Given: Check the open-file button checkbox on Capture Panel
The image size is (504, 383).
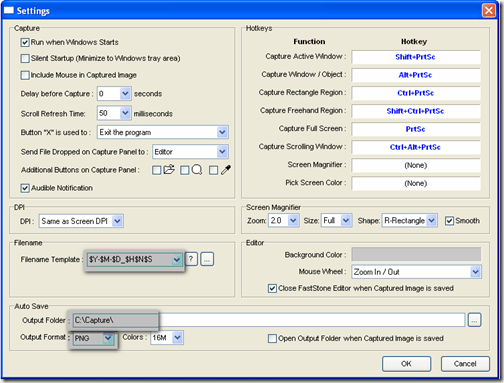Looking at the screenshot, I should pos(156,170).
